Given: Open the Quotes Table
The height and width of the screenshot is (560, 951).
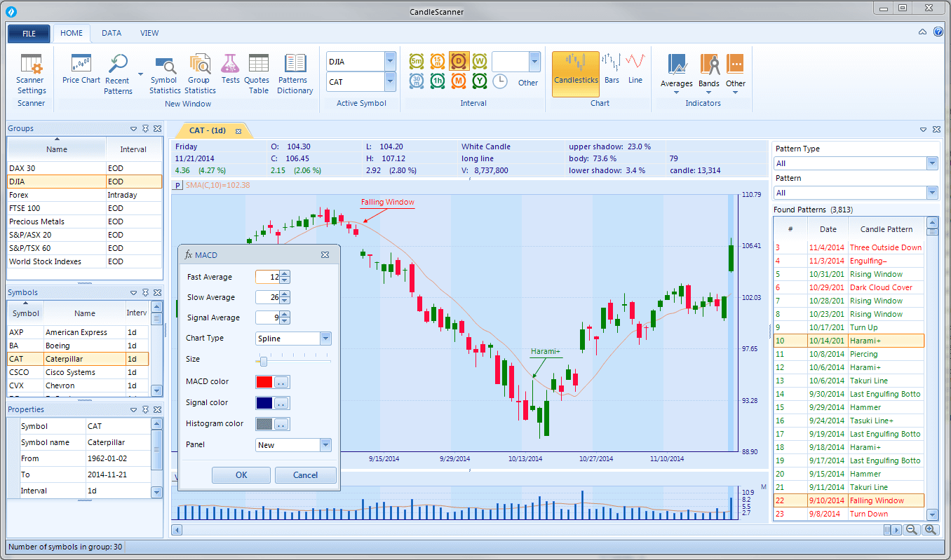Looking at the screenshot, I should (x=257, y=72).
